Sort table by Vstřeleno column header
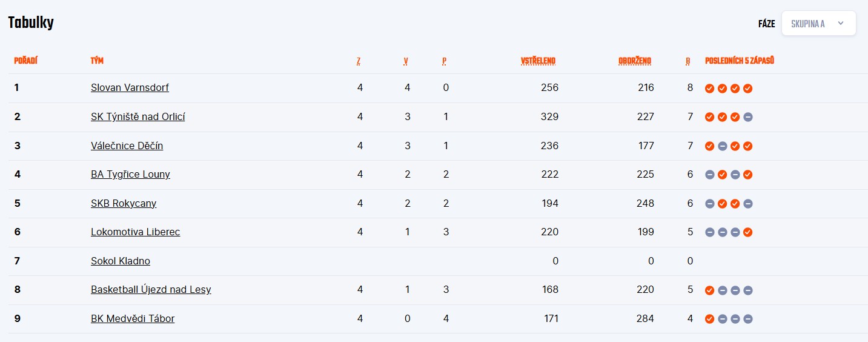This screenshot has width=868, height=342. tap(538, 61)
